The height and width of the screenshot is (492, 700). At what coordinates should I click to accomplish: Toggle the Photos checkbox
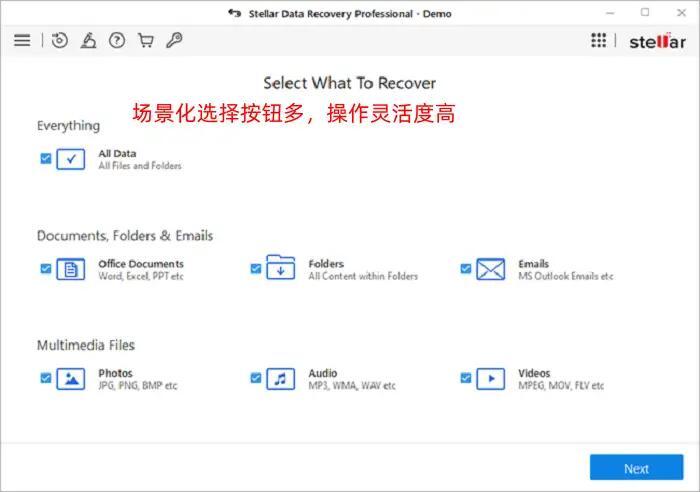coord(46,378)
